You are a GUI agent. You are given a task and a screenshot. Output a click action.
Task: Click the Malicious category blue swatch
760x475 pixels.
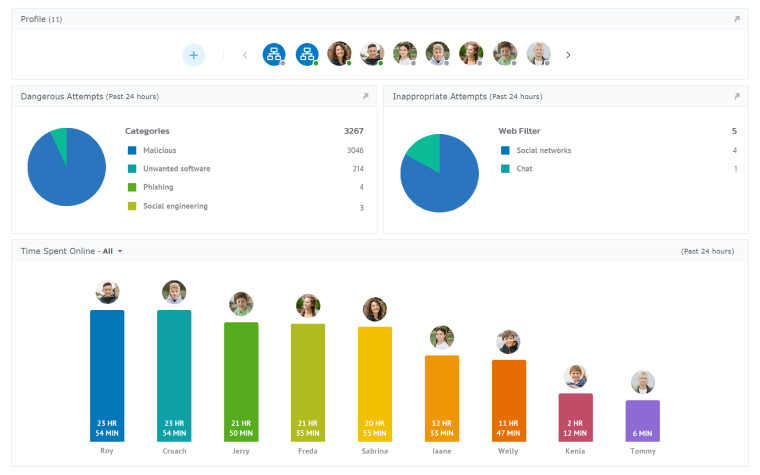click(x=131, y=151)
